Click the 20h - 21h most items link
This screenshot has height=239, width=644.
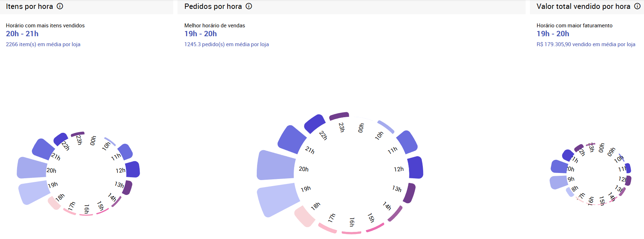point(22,34)
